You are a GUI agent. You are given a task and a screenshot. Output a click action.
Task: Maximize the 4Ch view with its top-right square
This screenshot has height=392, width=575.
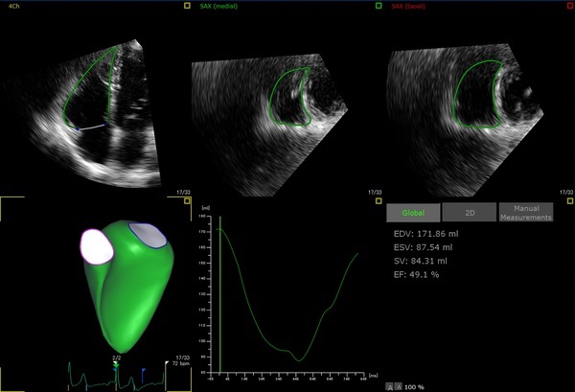tap(187, 6)
